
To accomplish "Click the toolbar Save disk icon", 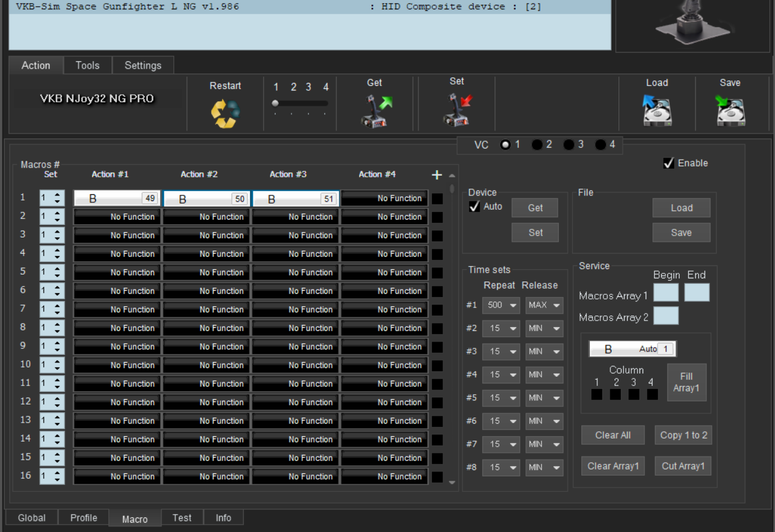I will click(x=730, y=110).
